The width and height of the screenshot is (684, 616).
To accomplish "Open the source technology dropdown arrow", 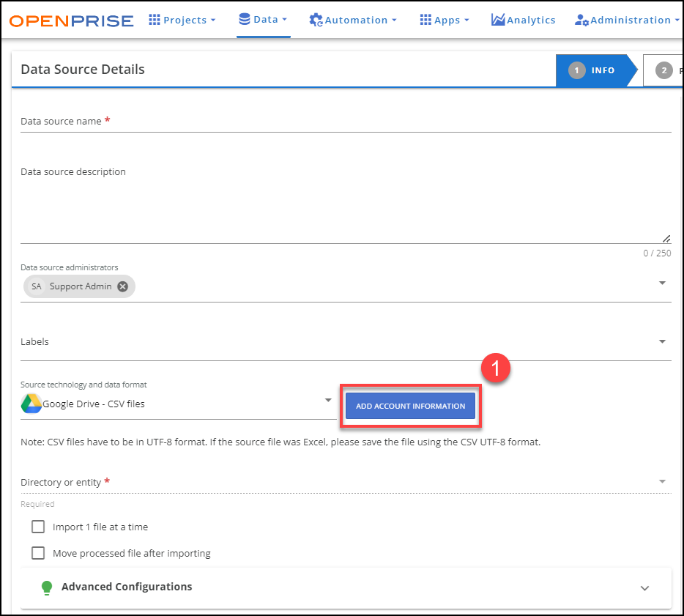I will coord(327,401).
